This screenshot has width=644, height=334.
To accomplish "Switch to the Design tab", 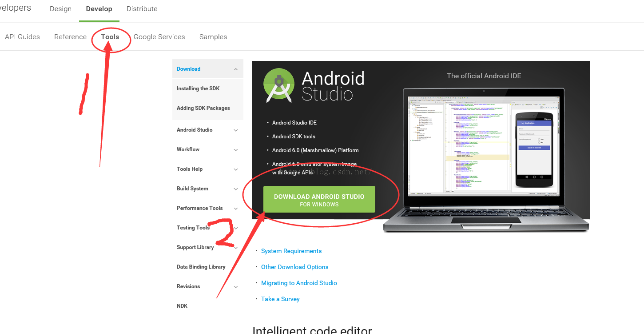I will click(60, 9).
